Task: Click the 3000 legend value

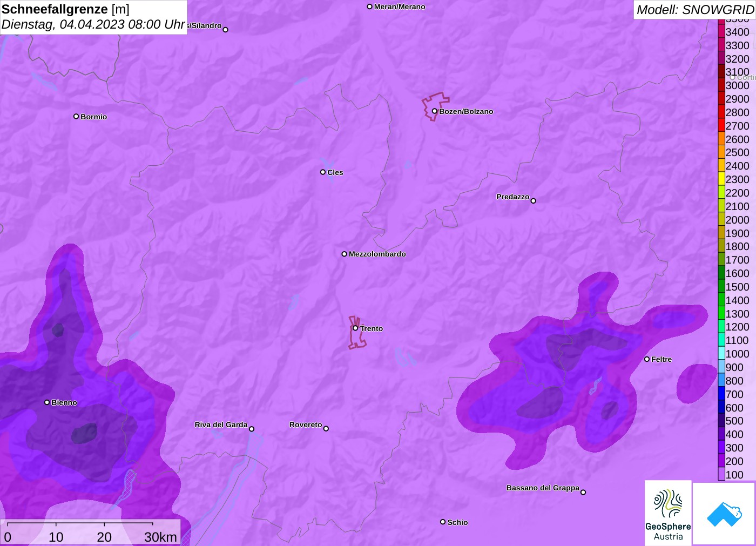Action: click(737, 85)
